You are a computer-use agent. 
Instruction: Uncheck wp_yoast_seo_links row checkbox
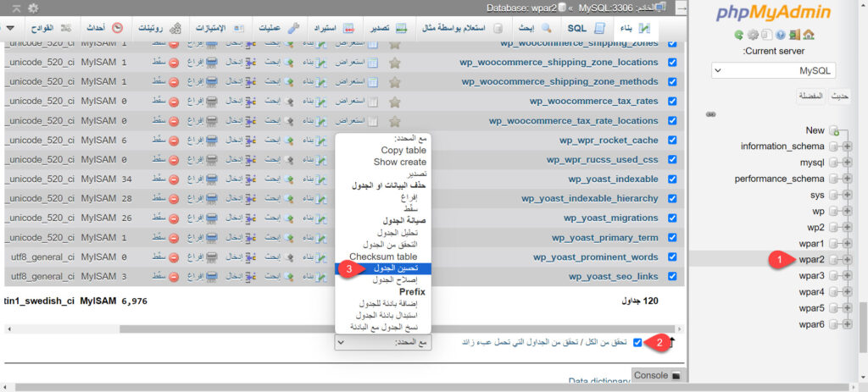pos(672,277)
